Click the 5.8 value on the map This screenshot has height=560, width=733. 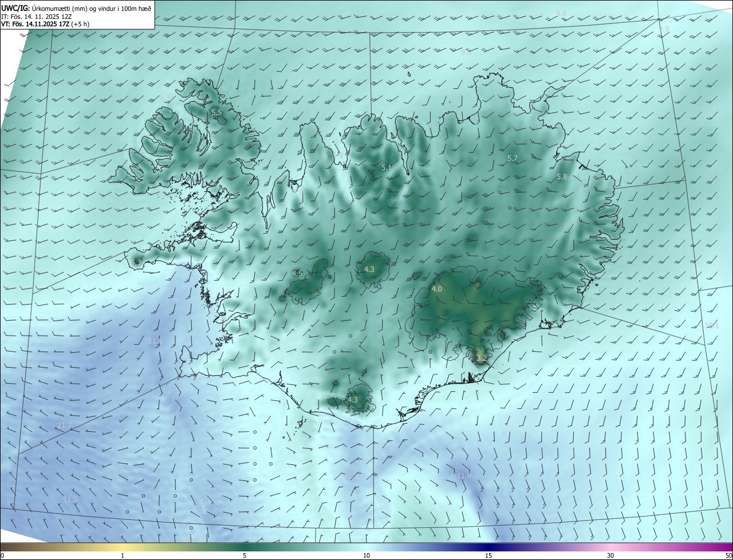pos(562,177)
